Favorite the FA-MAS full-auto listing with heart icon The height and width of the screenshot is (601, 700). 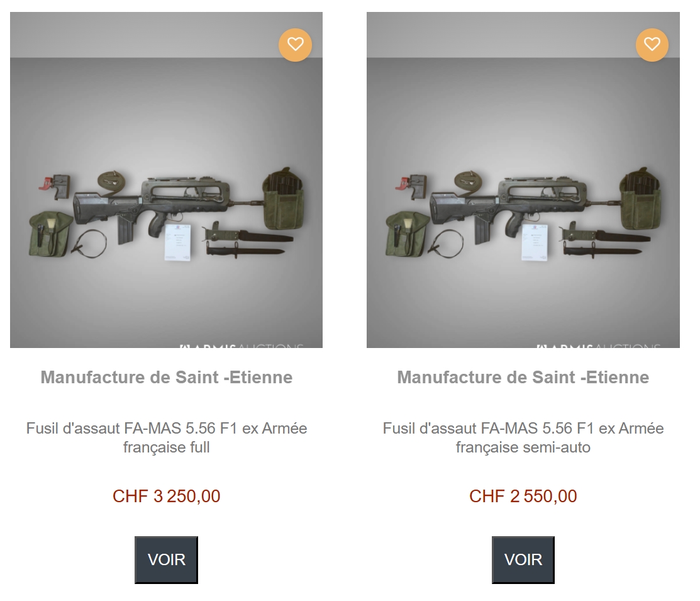[295, 45]
